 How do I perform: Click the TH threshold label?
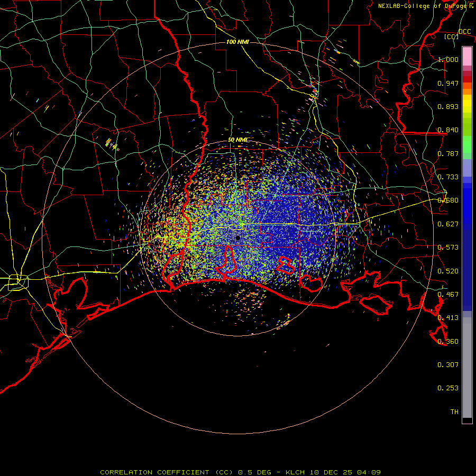pyautogui.click(x=454, y=412)
